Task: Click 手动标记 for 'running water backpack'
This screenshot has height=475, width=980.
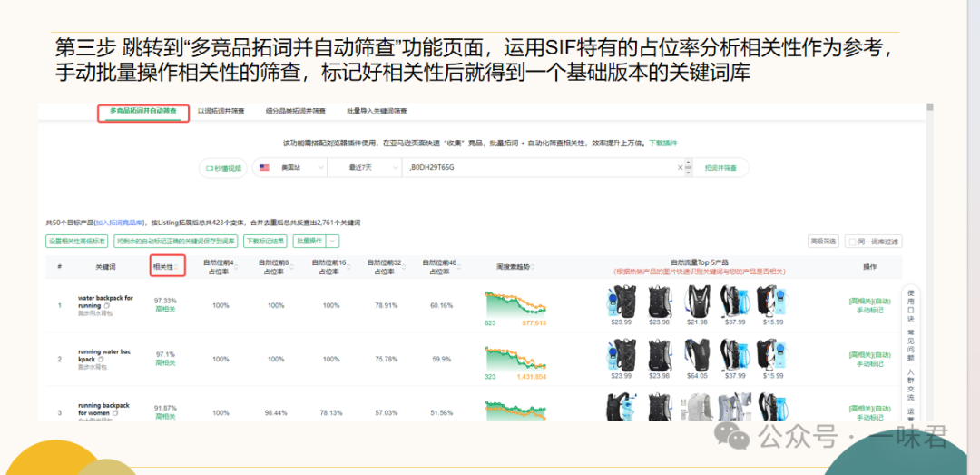Action: [869, 364]
